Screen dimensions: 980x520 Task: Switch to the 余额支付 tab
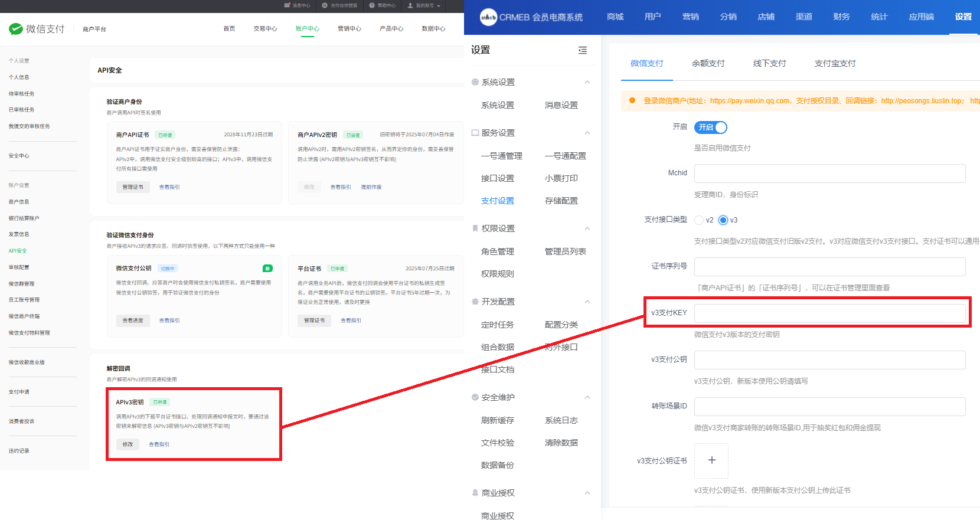click(708, 63)
